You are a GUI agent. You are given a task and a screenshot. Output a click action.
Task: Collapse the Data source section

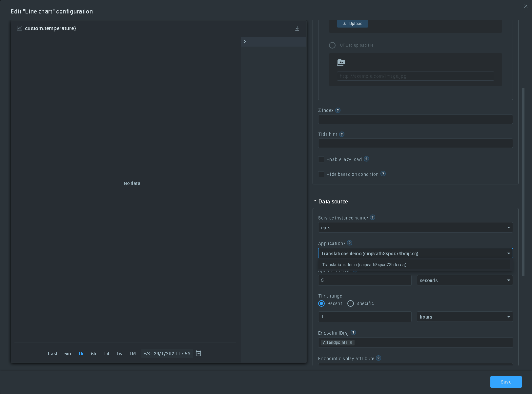(315, 201)
